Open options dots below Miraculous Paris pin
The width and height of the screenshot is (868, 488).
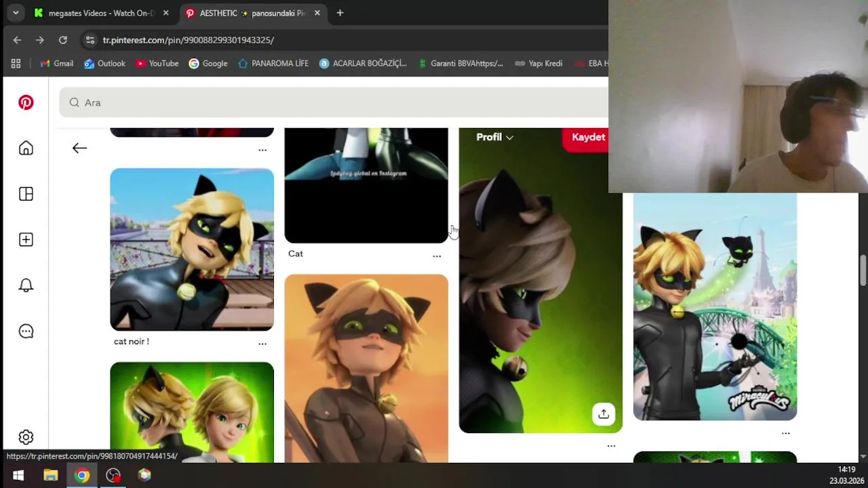pos(785,433)
